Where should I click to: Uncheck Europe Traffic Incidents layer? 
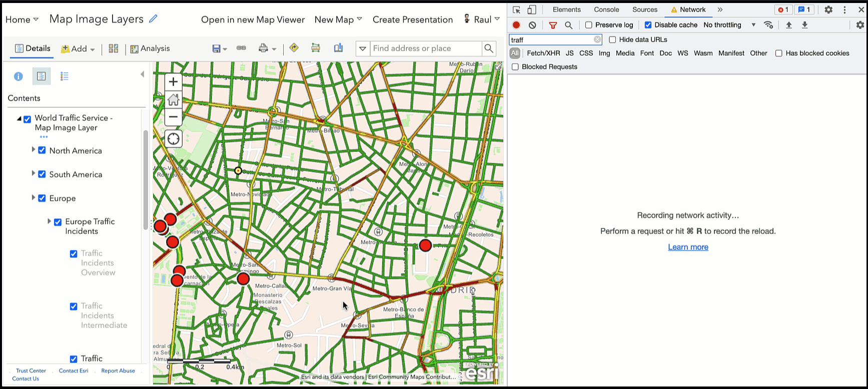pyautogui.click(x=58, y=222)
